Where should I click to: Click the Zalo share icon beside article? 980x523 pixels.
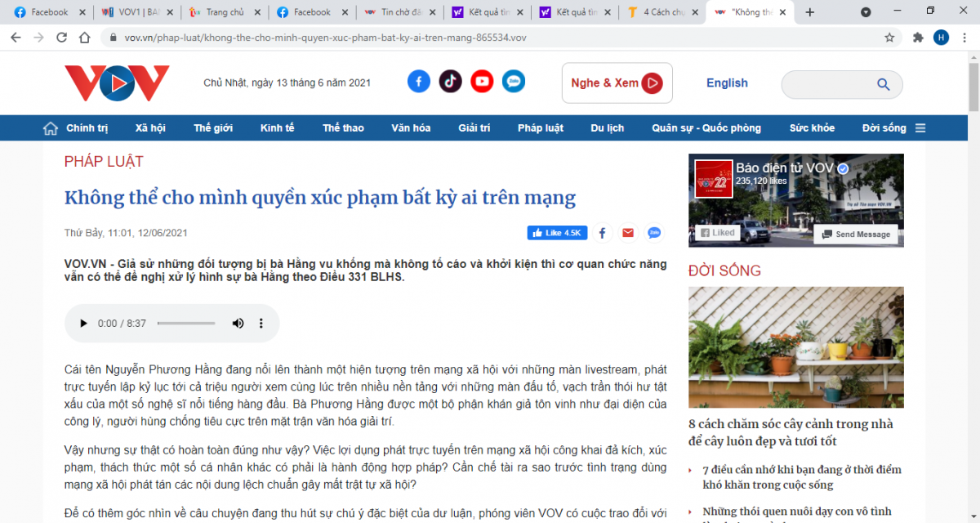point(654,233)
